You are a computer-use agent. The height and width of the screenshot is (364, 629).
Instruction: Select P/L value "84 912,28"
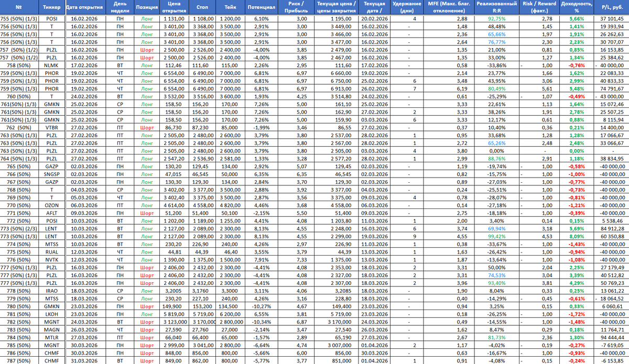click(x=612, y=229)
